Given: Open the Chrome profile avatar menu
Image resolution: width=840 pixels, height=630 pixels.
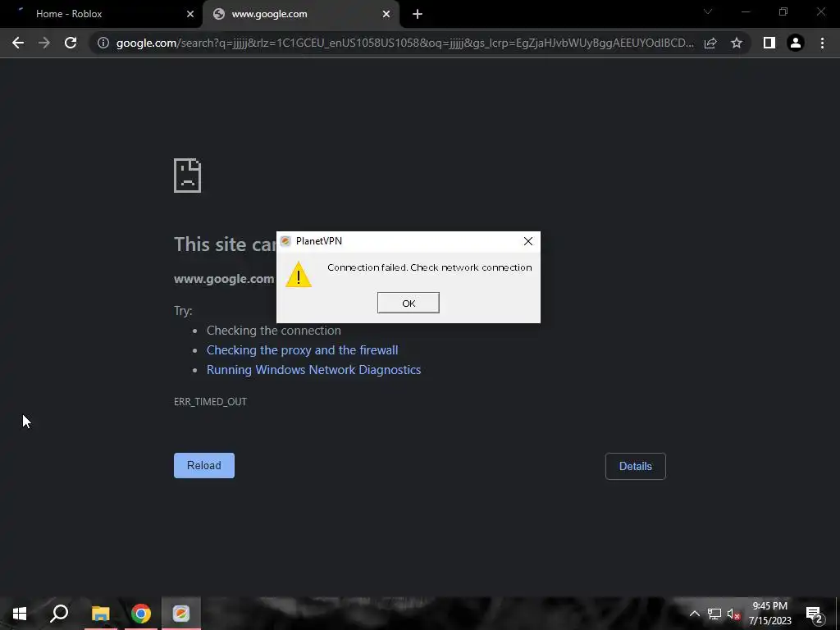Looking at the screenshot, I should [x=796, y=43].
